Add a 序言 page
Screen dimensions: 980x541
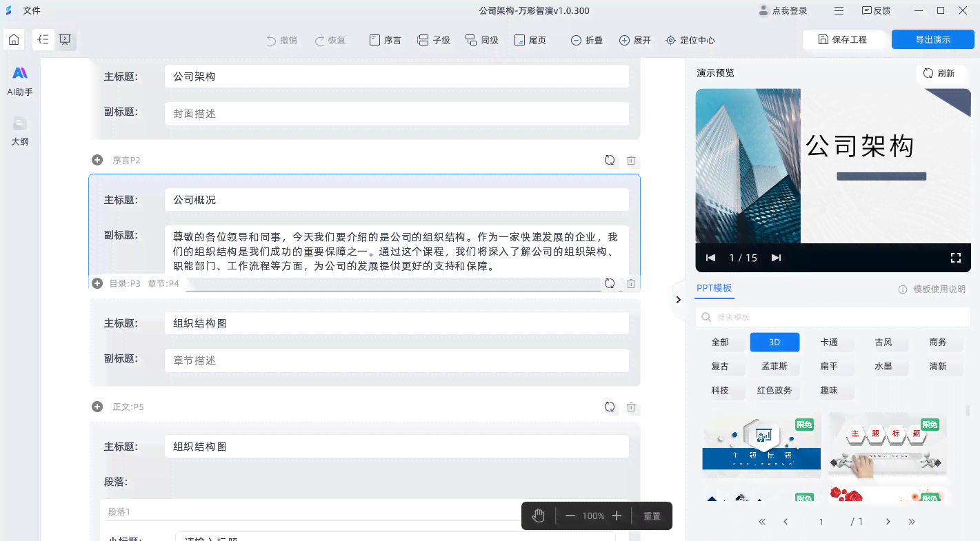click(386, 40)
